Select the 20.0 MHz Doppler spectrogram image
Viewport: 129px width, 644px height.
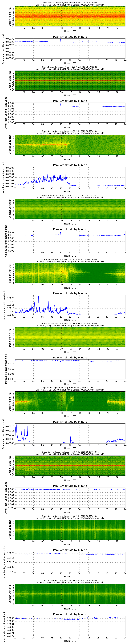[x=70, y=530]
